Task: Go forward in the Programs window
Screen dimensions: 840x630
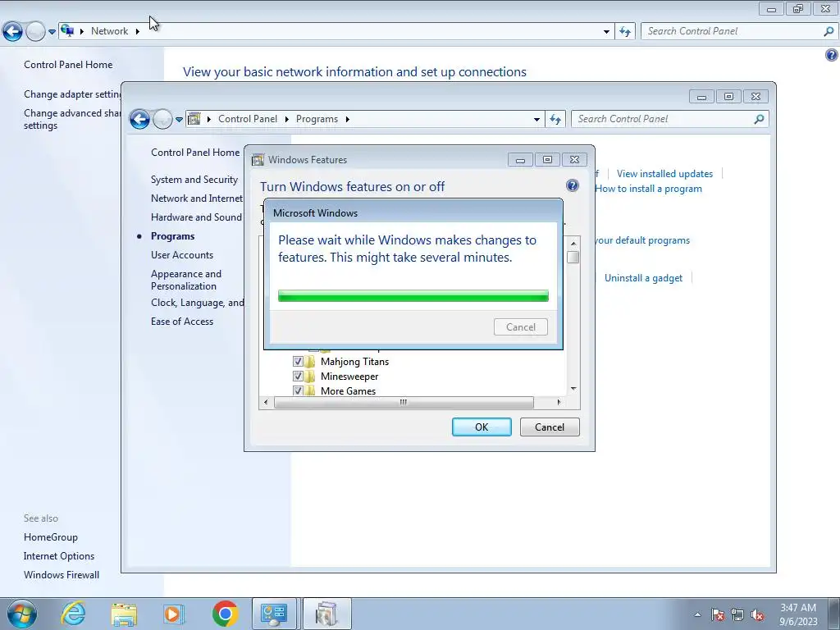Action: (x=162, y=119)
